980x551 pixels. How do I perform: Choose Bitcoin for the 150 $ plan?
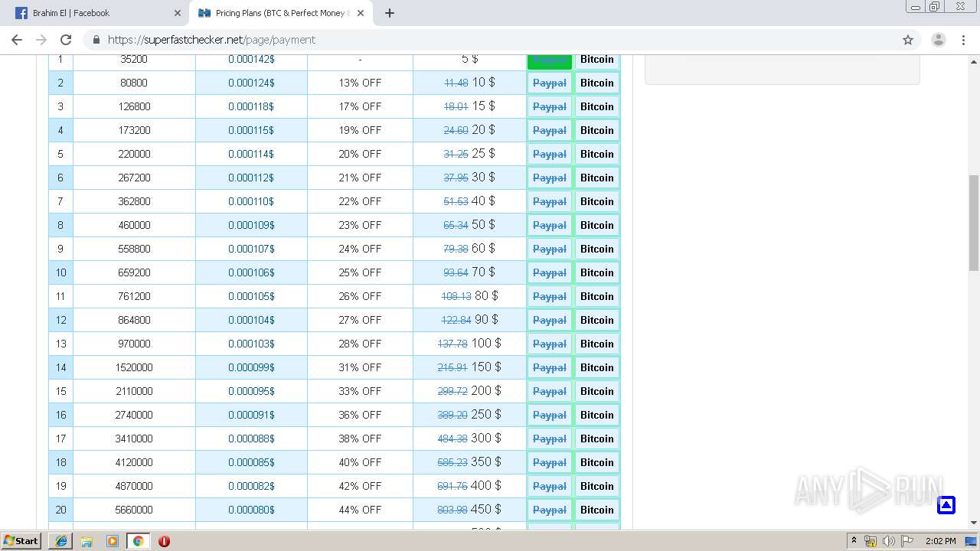tap(597, 367)
